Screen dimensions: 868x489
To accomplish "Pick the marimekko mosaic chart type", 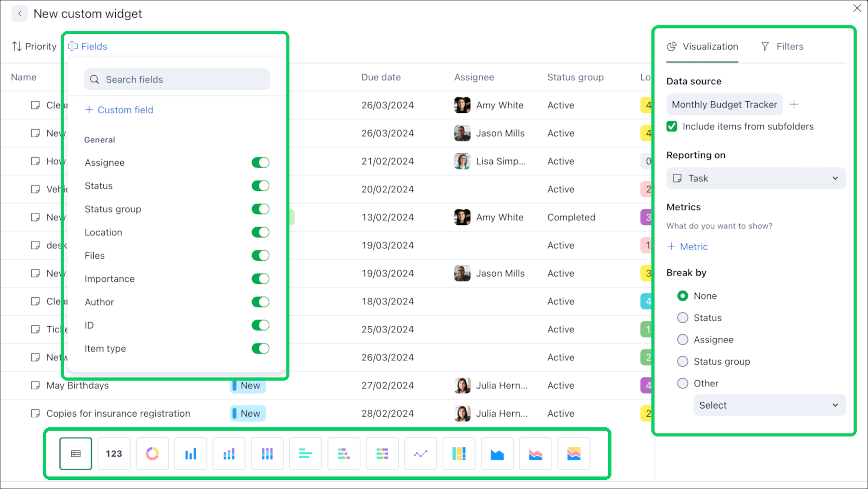I will (459, 453).
